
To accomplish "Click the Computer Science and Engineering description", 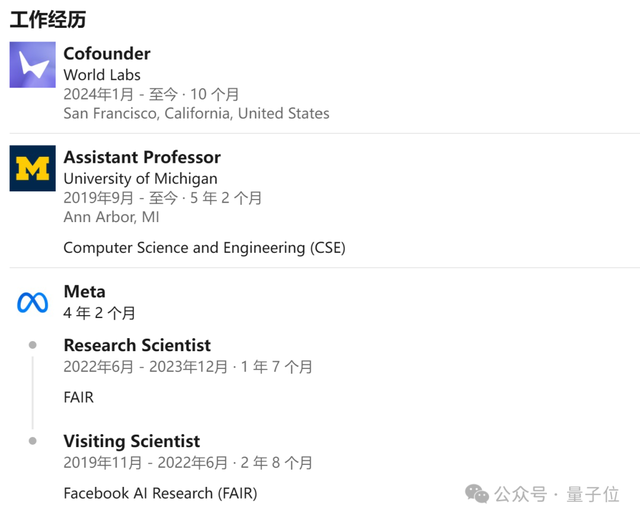I will [204, 247].
